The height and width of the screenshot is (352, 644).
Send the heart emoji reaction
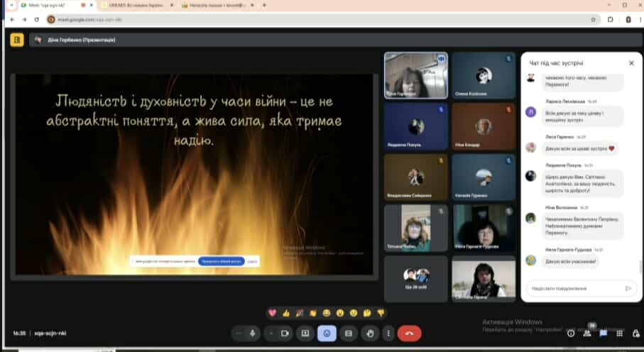tap(272, 312)
